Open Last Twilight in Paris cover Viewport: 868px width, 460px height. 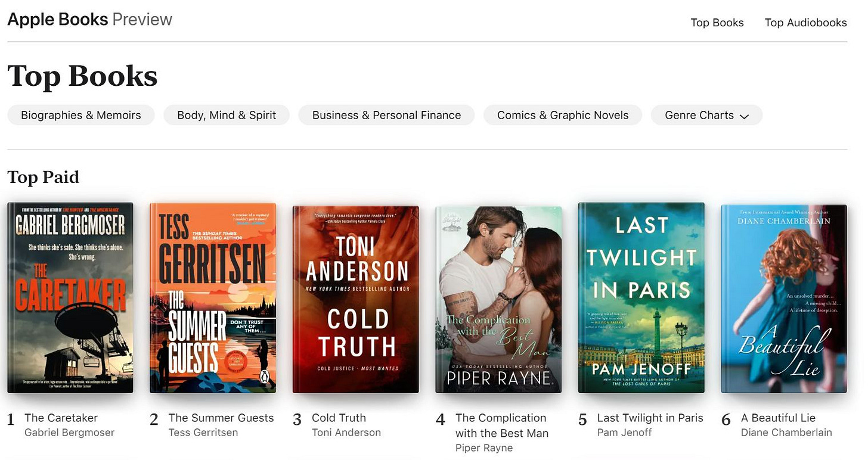641,298
